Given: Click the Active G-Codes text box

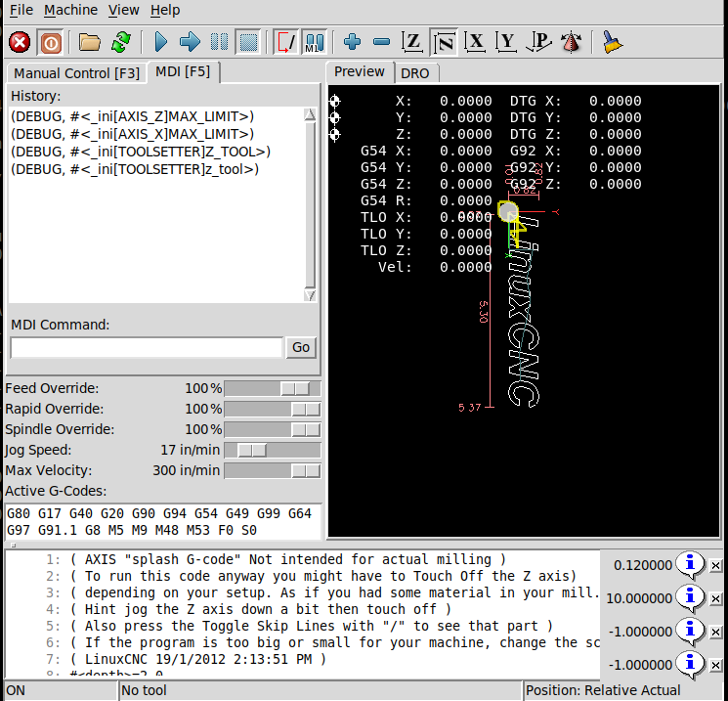Looking at the screenshot, I should click(163, 522).
